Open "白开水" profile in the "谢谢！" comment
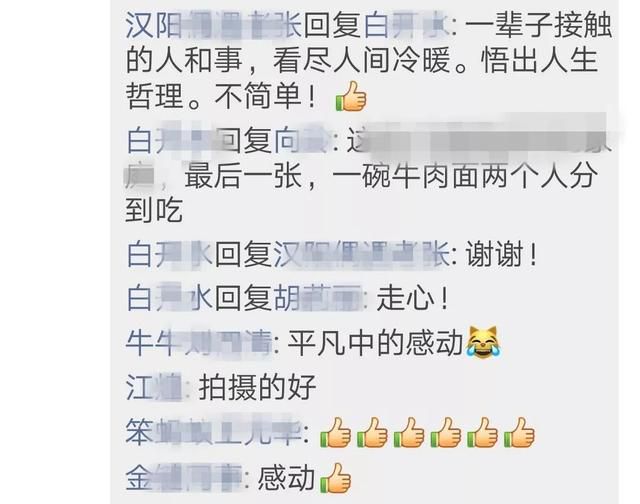This screenshot has width=640, height=504. click(x=169, y=255)
